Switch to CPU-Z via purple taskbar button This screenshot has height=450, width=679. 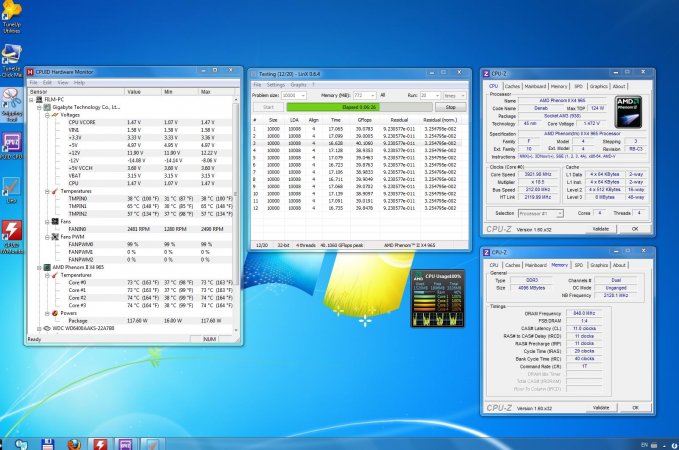[126, 444]
